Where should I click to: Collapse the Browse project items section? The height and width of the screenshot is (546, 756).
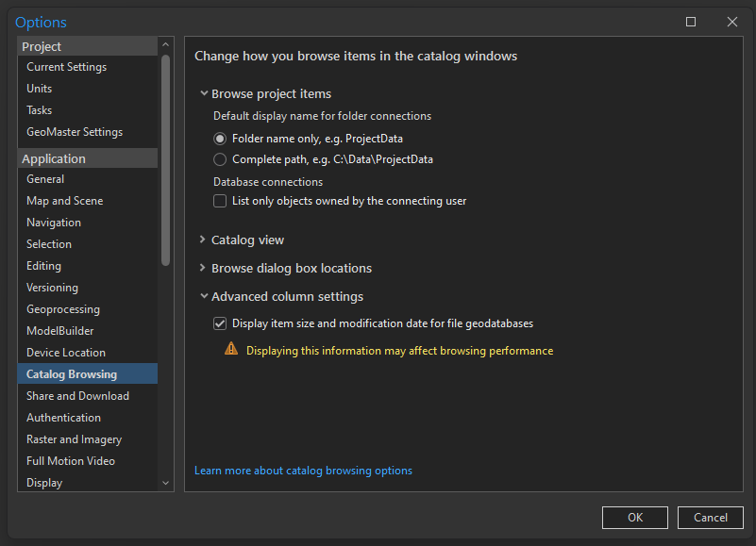[203, 93]
